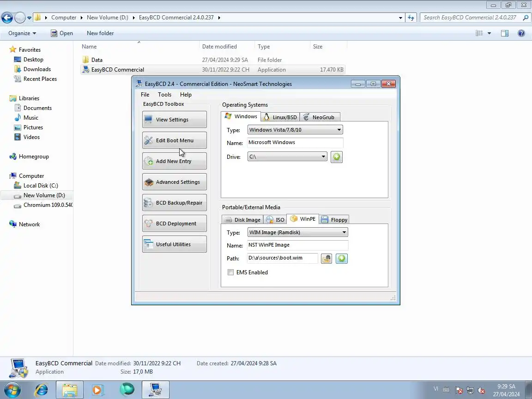The height and width of the screenshot is (399, 532).
Task: Select the Data folder
Action: (213, 60)
